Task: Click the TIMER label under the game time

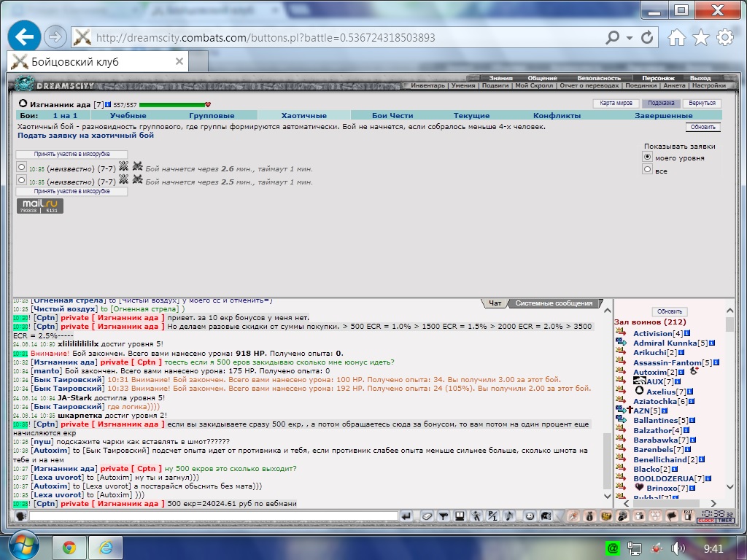Action: click(725, 521)
